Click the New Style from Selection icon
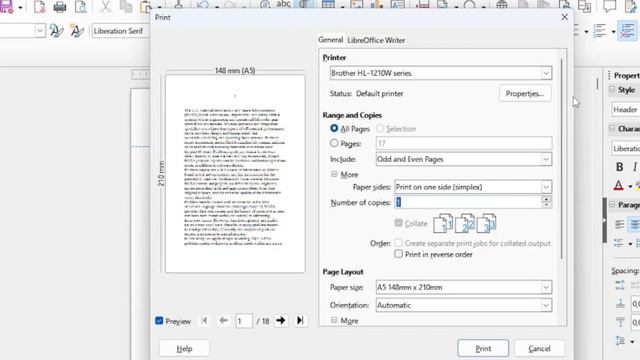This screenshot has height=360, width=640. (76, 31)
